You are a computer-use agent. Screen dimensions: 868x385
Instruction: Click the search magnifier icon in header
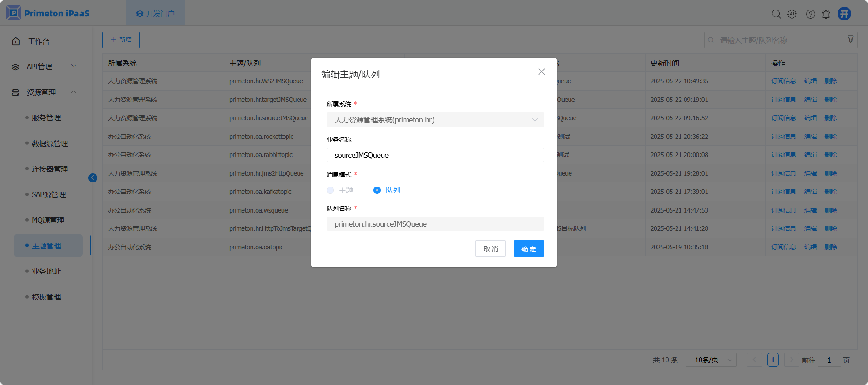[776, 14]
